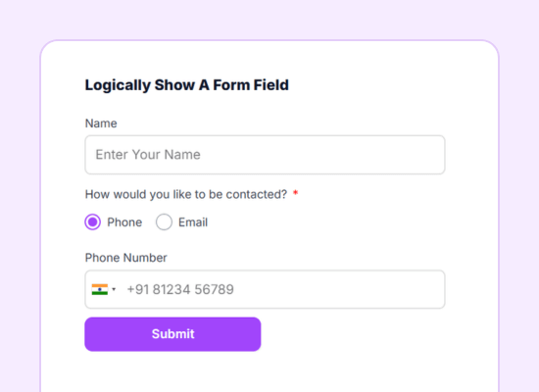Viewport: 539px width, 392px height.
Task: Click the Email option label text
Action: [x=193, y=222]
